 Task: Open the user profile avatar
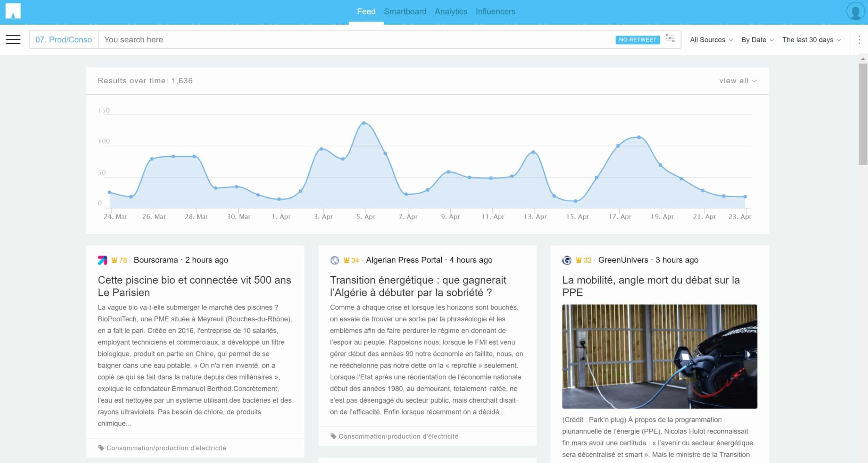tap(855, 11)
